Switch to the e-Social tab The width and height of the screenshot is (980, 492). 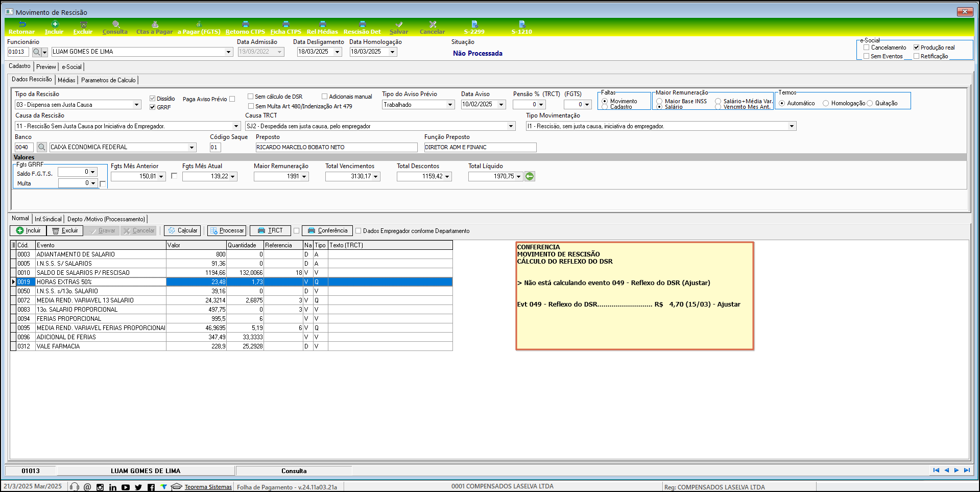pyautogui.click(x=71, y=67)
